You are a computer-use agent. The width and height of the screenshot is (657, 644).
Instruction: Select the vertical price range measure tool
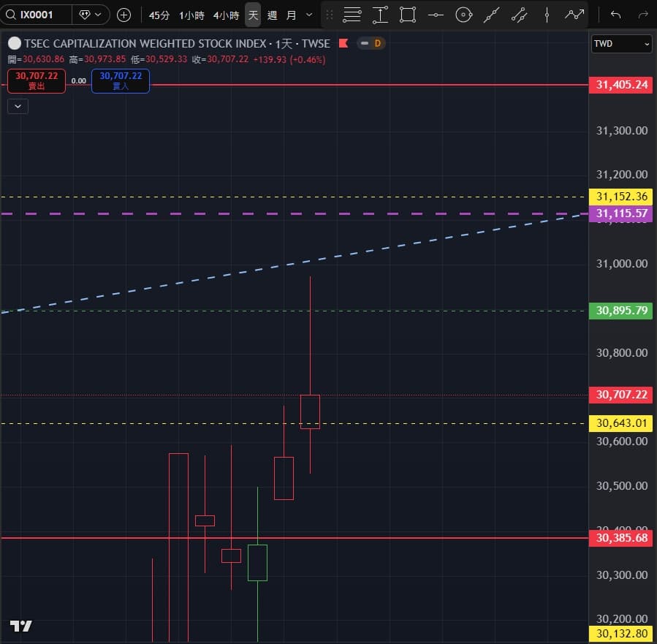tap(380, 15)
